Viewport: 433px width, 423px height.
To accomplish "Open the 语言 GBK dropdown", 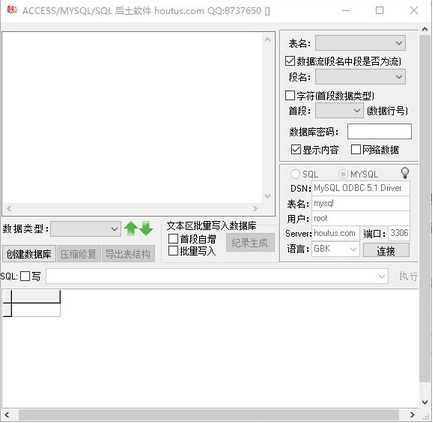I will [335, 249].
